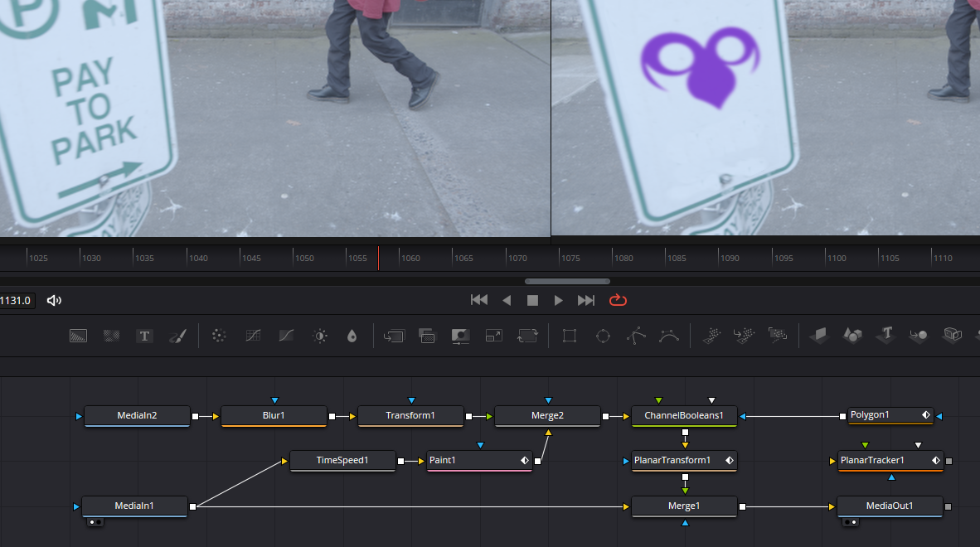Add a pMerge particle node from toolbar
980x547 pixels.
point(745,336)
